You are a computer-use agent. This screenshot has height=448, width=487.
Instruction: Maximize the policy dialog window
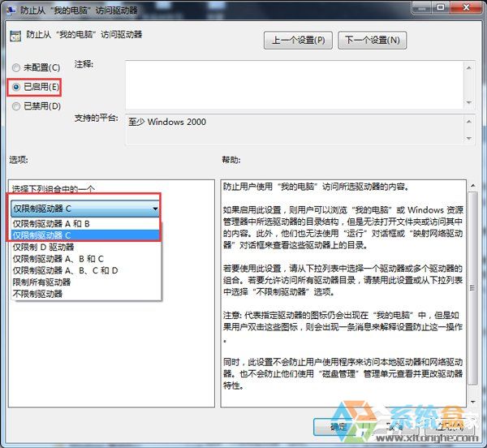pos(441,7)
